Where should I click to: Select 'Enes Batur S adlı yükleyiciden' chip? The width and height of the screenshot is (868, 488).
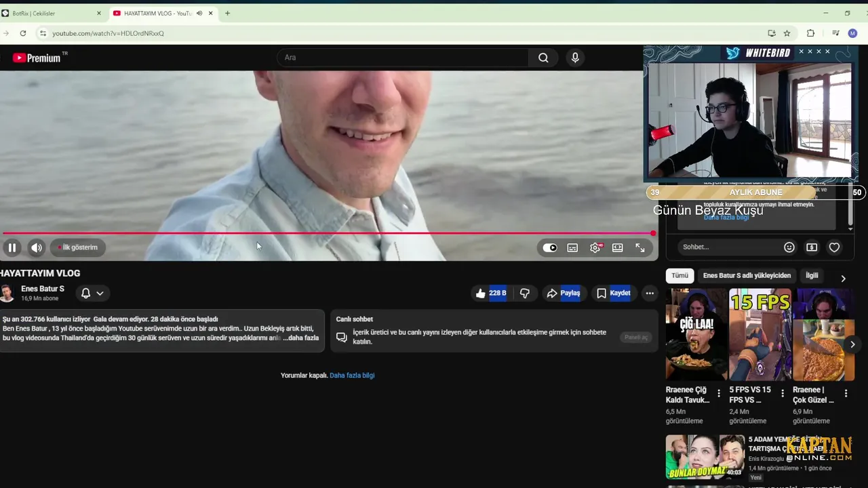click(x=747, y=276)
